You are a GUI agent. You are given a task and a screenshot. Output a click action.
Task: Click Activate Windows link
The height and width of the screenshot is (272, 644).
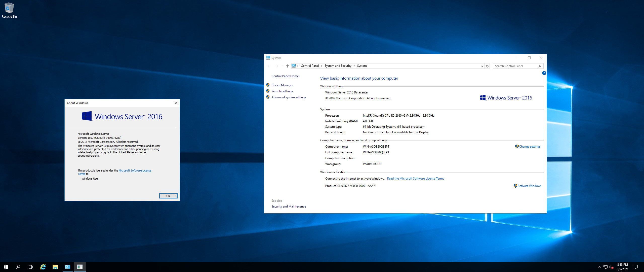coord(529,186)
